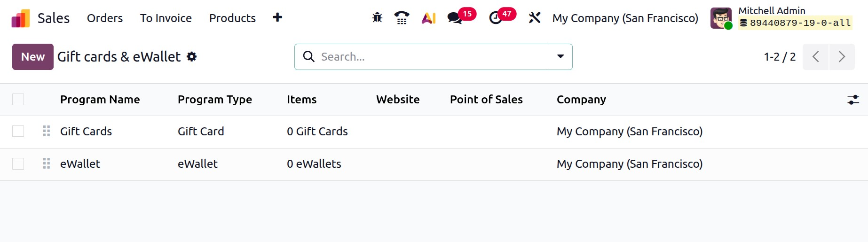Open the tools wrench icon
Viewport: 868px width, 242px height.
(x=535, y=18)
